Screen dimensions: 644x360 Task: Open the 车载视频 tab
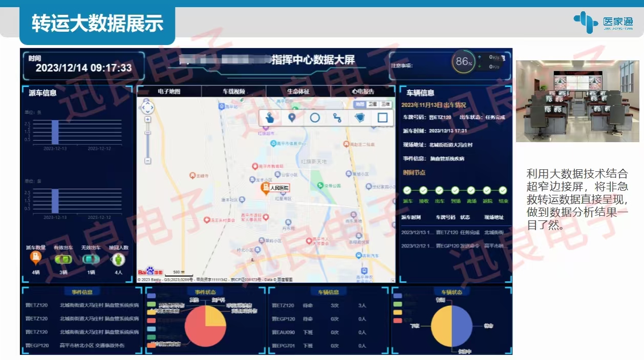point(233,92)
